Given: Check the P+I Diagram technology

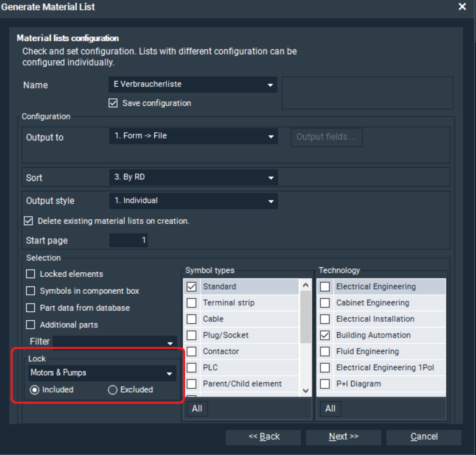Looking at the screenshot, I should 325,384.
